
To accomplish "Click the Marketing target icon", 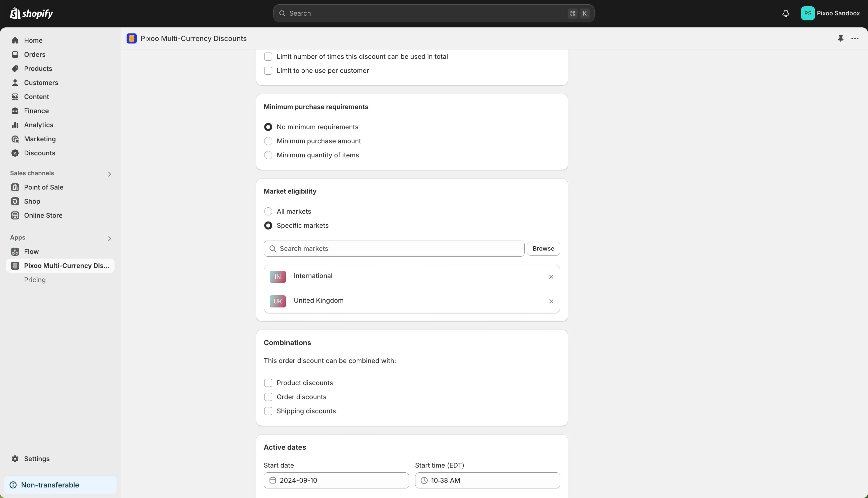I will coord(15,139).
